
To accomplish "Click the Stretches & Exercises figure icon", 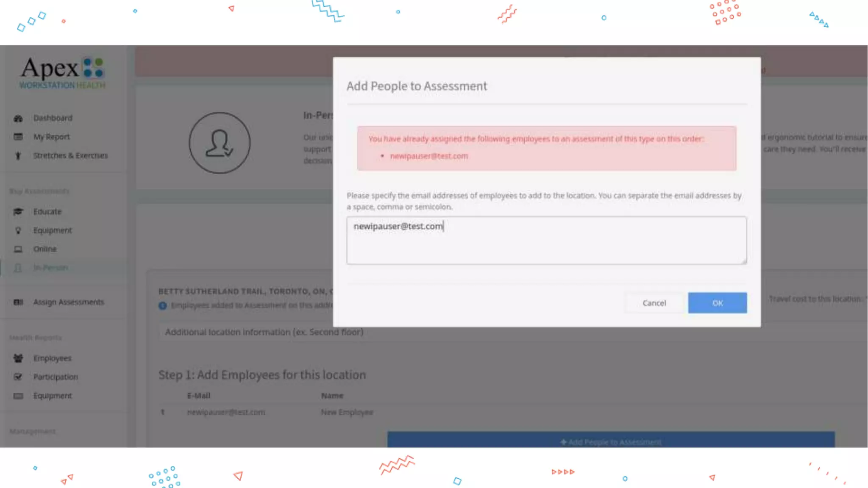I will (18, 156).
